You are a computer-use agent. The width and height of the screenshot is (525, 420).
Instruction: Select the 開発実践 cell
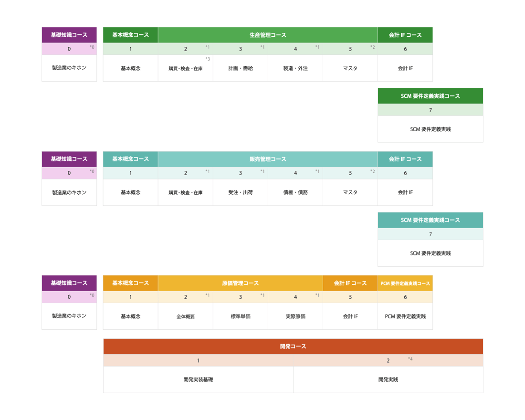pyautogui.click(x=388, y=379)
